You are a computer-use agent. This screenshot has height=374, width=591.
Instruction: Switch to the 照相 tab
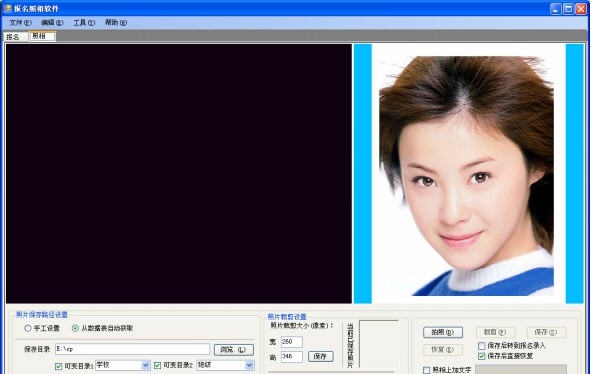click(42, 36)
